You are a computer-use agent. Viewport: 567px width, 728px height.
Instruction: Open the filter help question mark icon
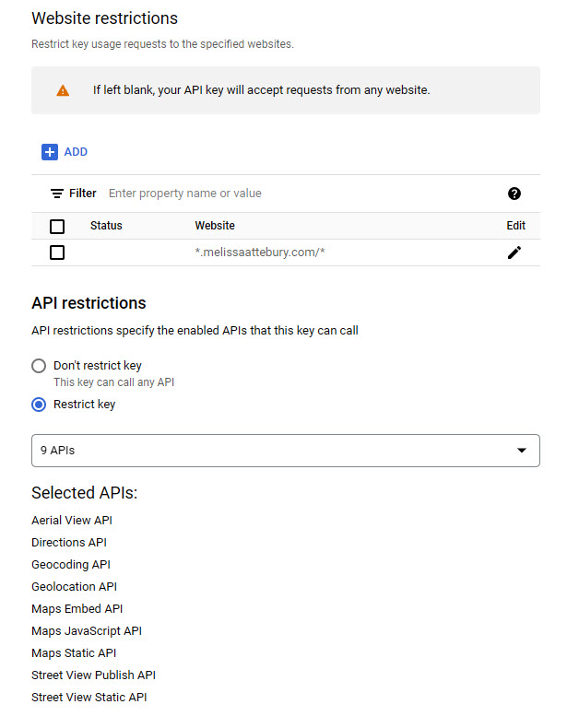pyautogui.click(x=514, y=194)
